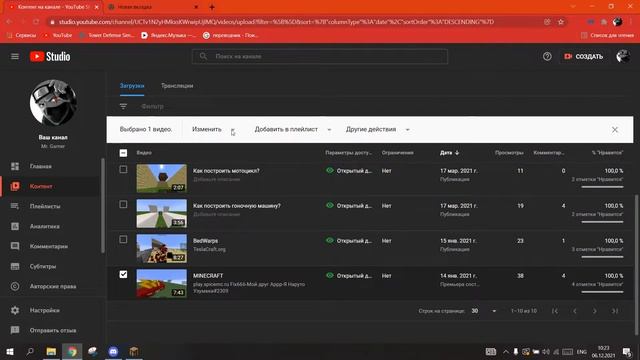Open Аналитика in sidebar

tap(44, 226)
